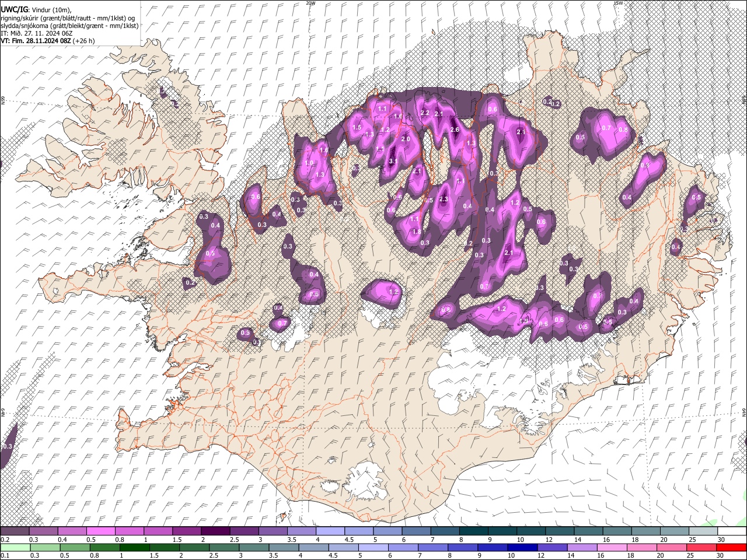Select the 0.8 swatch in the snow legend
747x560 pixels.
pos(130,531)
